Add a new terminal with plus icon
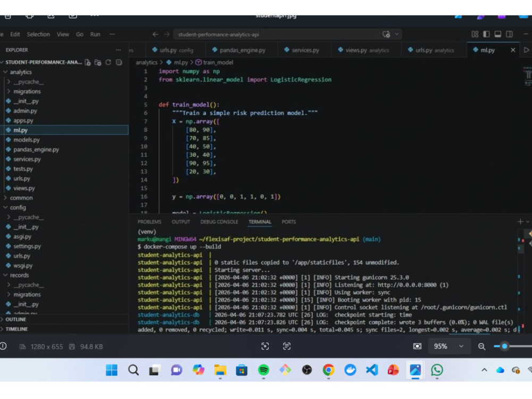The height and width of the screenshot is (399, 532). pos(520,221)
